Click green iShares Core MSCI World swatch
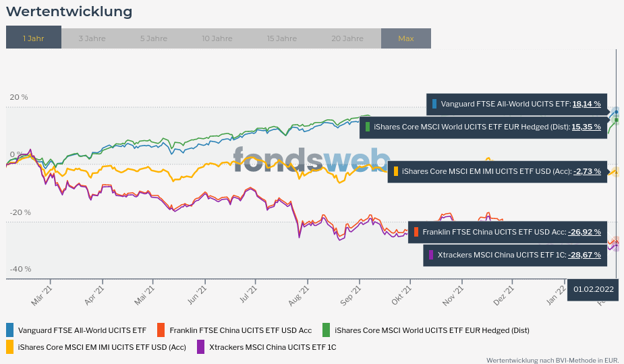 tap(326, 330)
